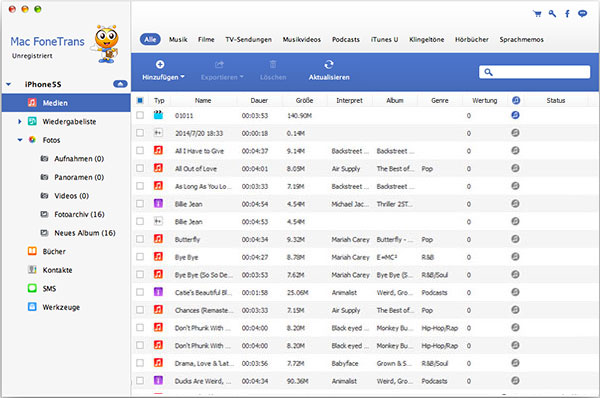This screenshot has width=600, height=398.
Task: Sort by the Interpret column header
Action: (349, 100)
